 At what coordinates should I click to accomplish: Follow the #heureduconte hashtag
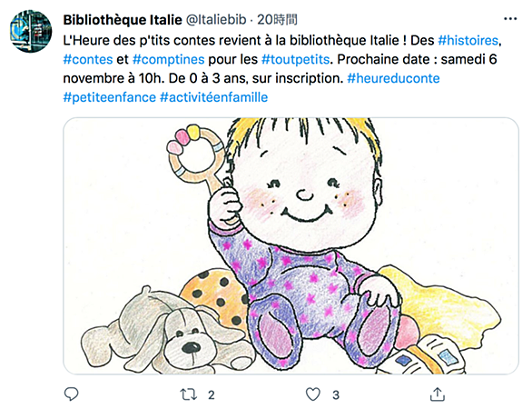[393, 78]
